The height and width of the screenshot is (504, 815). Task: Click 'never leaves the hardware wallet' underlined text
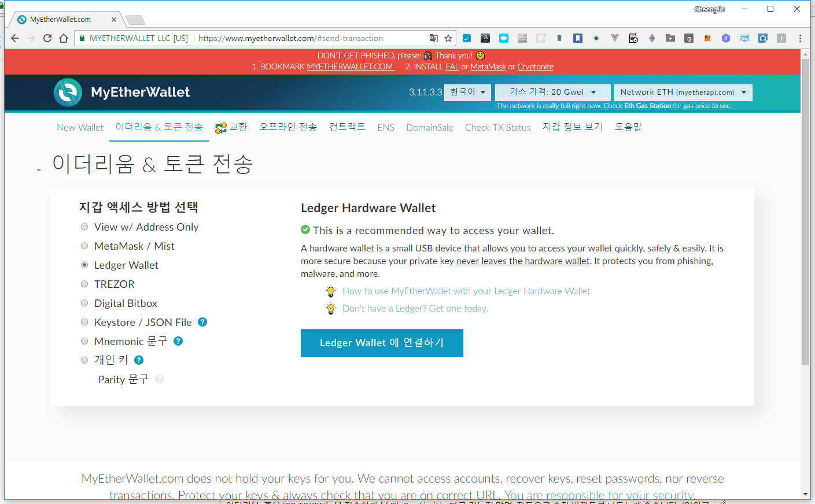pyautogui.click(x=523, y=261)
